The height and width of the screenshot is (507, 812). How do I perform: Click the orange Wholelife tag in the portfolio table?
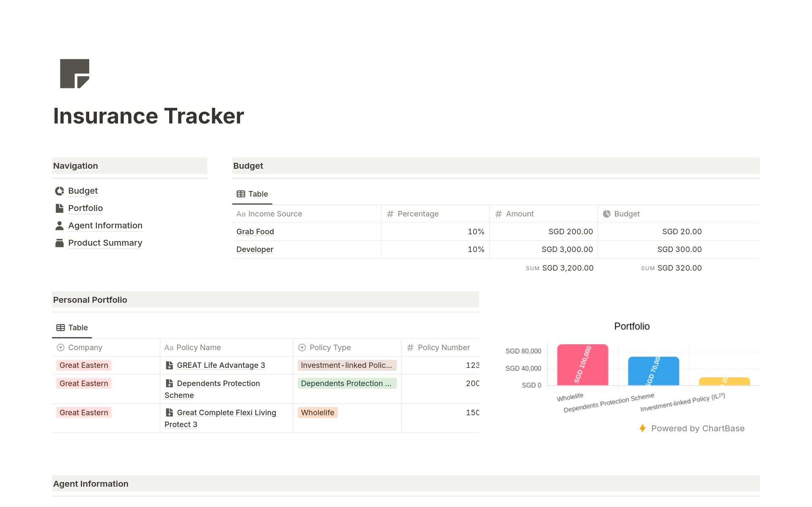[317, 412]
